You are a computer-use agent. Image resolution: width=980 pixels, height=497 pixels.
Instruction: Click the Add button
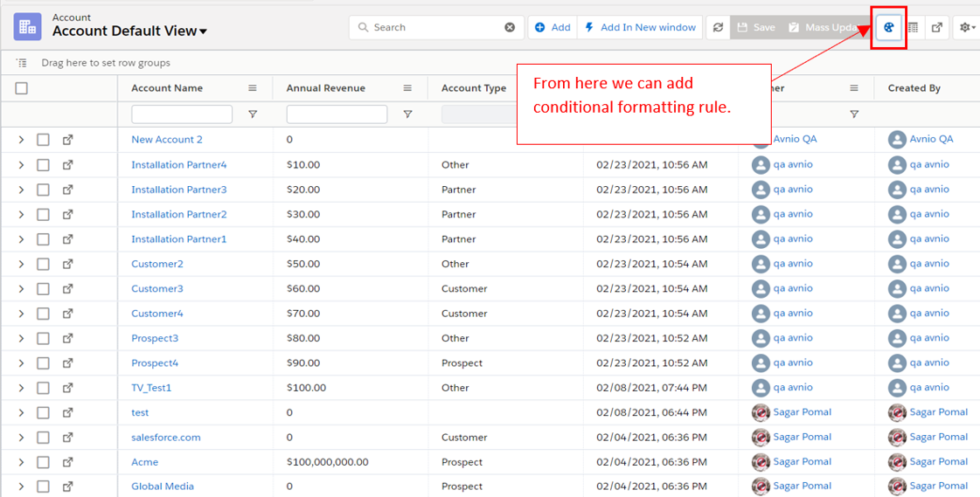(552, 28)
